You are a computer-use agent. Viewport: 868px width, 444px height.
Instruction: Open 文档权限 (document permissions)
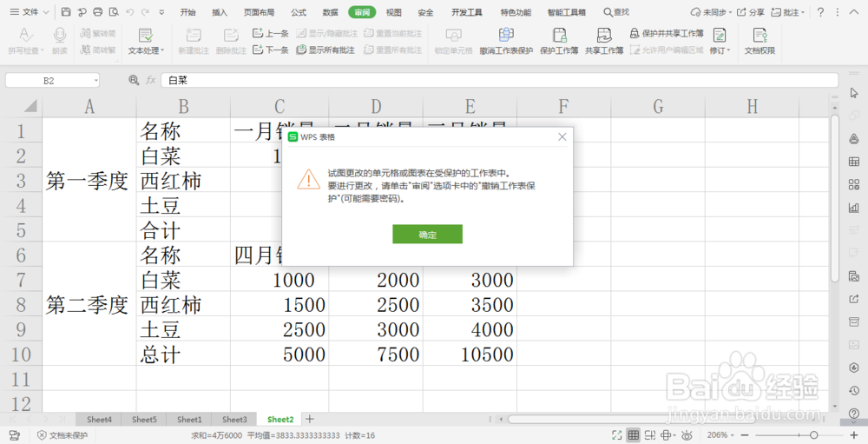(x=759, y=41)
